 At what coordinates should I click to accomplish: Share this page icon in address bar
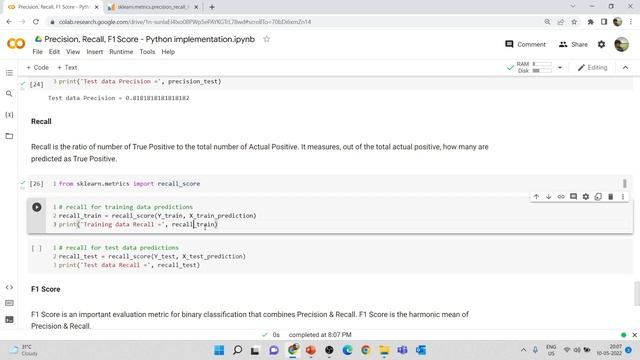pyautogui.click(x=561, y=22)
